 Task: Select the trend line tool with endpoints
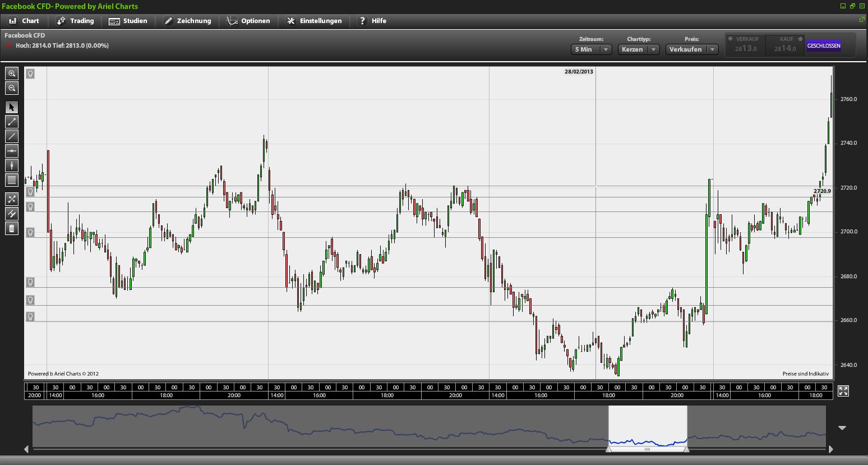(x=12, y=122)
